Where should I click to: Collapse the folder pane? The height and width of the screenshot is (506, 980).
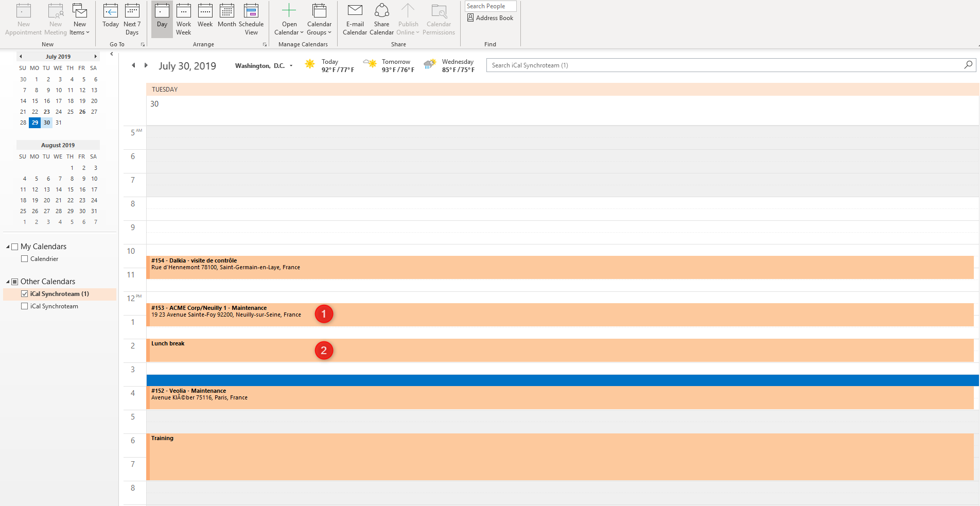(112, 54)
